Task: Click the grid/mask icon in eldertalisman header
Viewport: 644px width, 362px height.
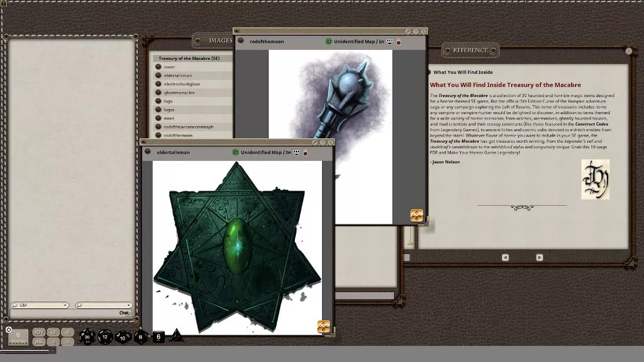Action: click(x=296, y=152)
